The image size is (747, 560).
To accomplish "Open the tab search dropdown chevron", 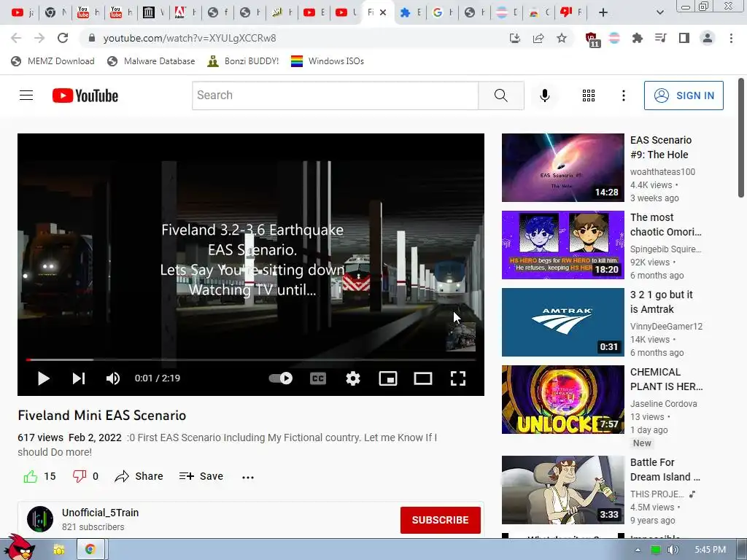I will pyautogui.click(x=659, y=12).
